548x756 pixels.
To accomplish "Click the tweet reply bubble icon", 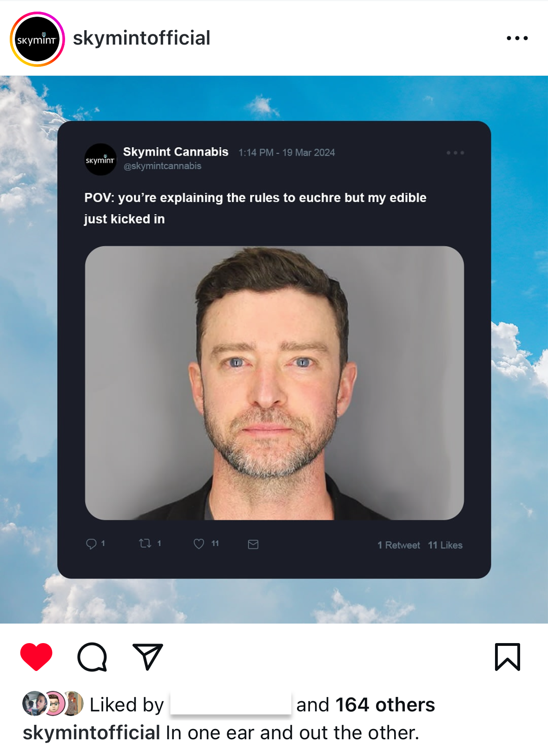I will click(92, 544).
